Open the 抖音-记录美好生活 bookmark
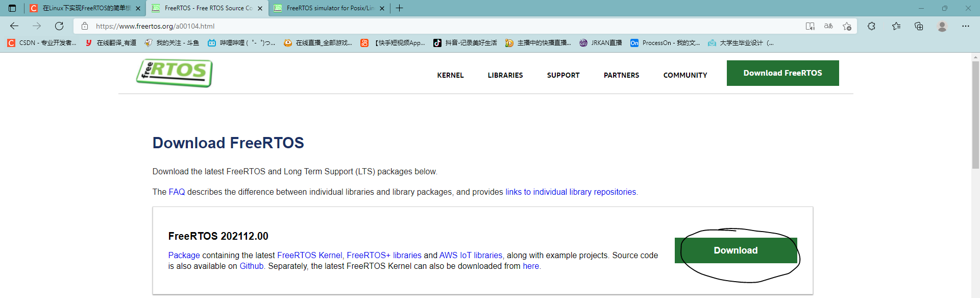 coord(465,43)
